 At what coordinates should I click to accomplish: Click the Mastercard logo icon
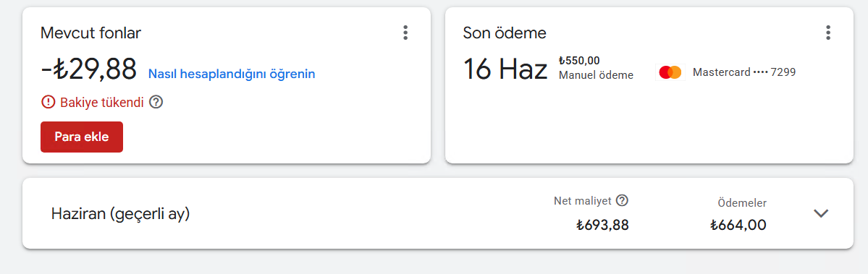click(670, 72)
